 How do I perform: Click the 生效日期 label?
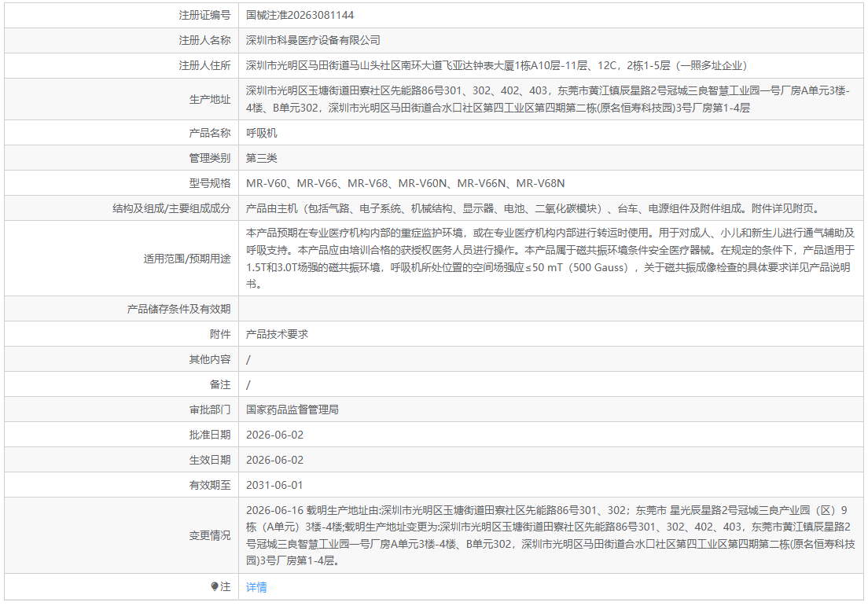point(210,460)
